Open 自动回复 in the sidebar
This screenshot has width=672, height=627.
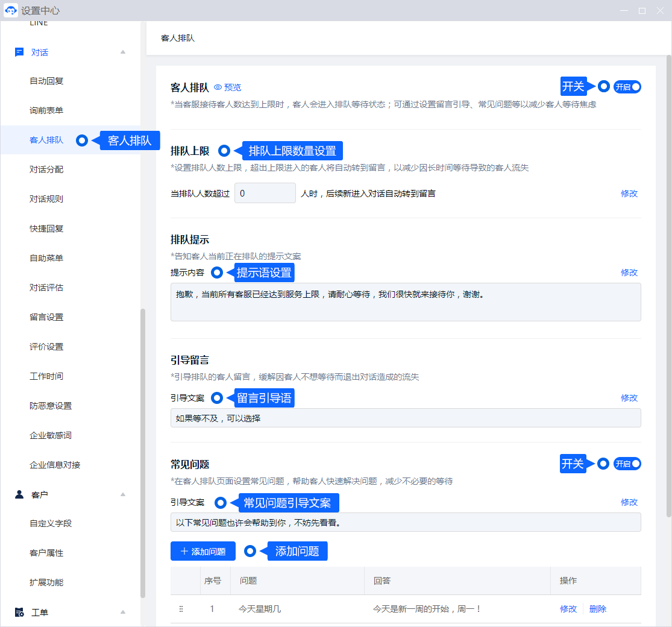click(47, 81)
